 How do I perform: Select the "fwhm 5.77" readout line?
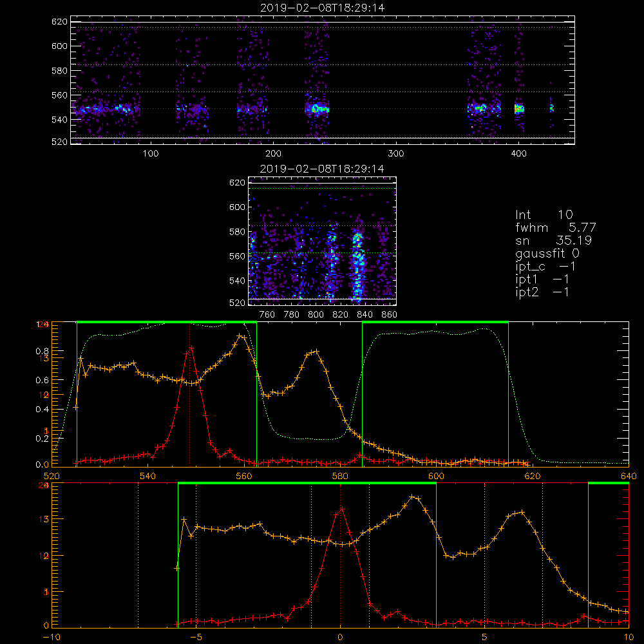555,227
